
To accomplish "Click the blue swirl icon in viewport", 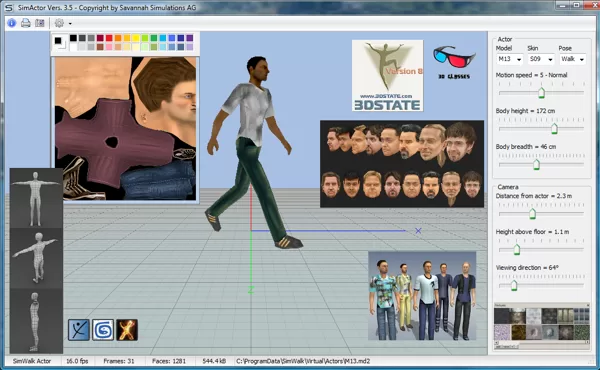I will (103, 330).
